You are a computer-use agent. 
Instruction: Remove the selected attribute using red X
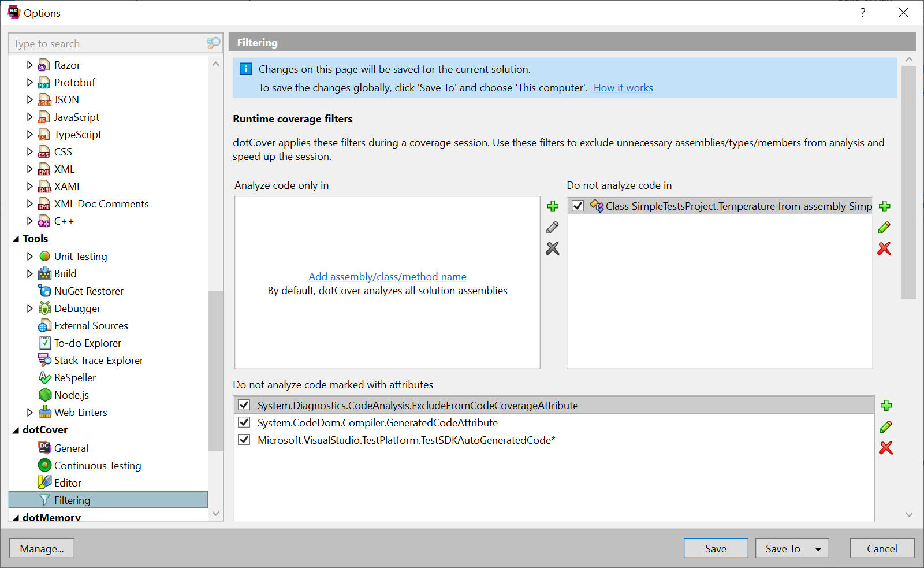887,448
